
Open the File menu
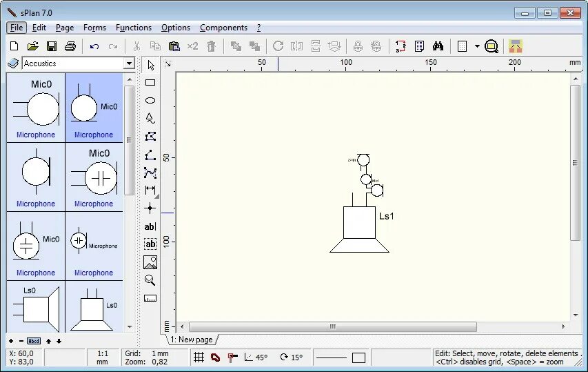point(17,28)
